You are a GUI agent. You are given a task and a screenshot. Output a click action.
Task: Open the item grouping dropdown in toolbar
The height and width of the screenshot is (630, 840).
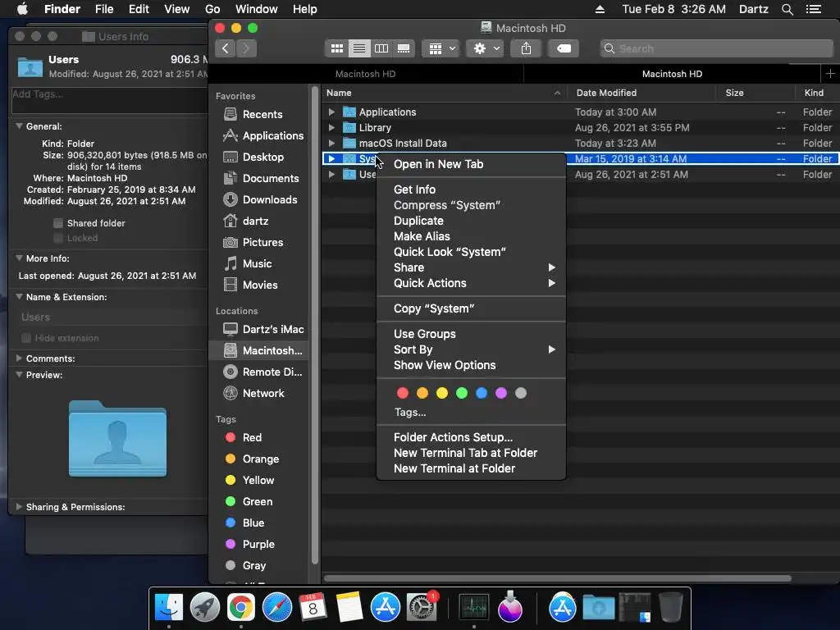[441, 48]
